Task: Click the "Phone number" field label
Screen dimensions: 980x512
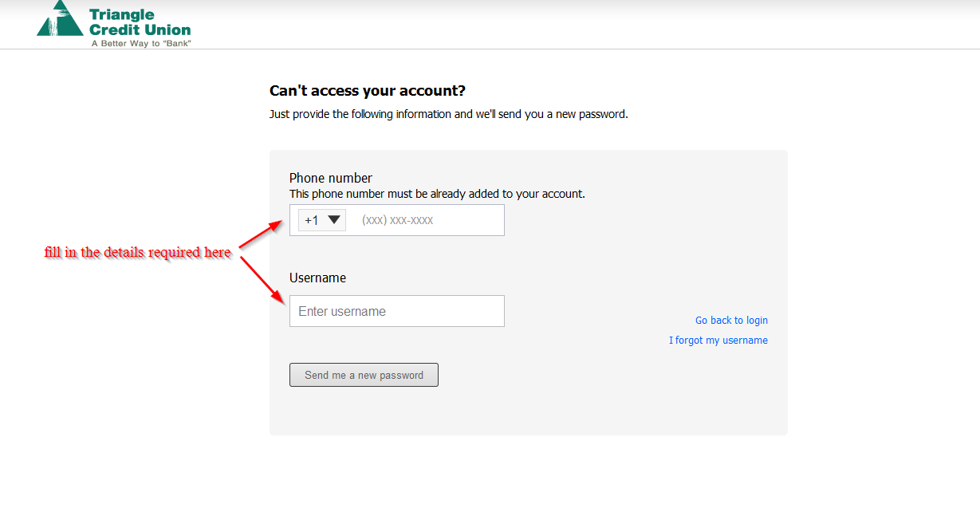Action: tap(330, 178)
